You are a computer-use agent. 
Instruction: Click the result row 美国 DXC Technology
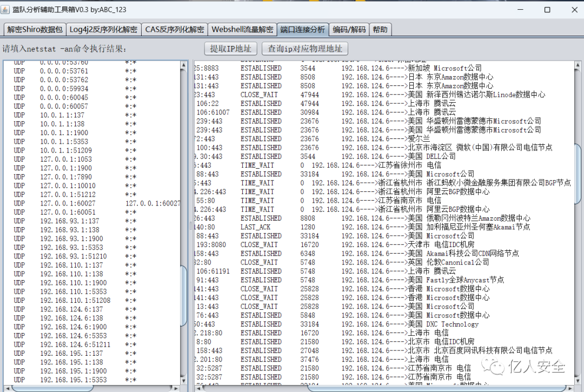pyautogui.click(x=336, y=324)
